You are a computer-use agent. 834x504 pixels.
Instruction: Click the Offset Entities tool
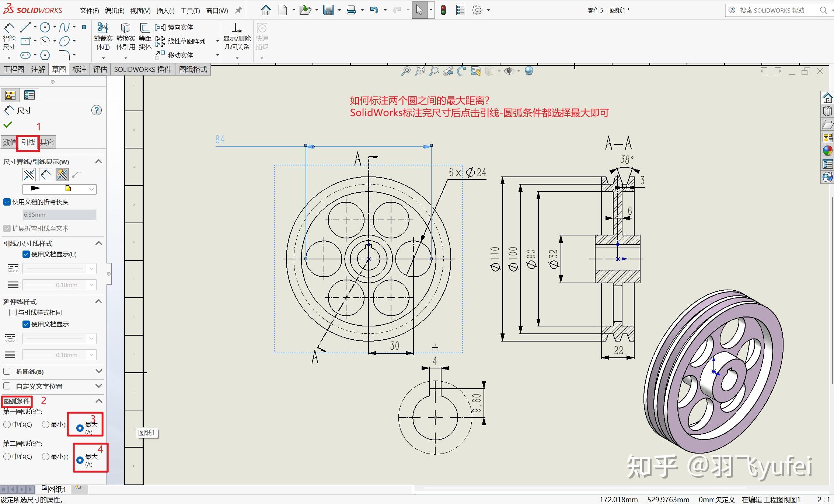[x=145, y=36]
